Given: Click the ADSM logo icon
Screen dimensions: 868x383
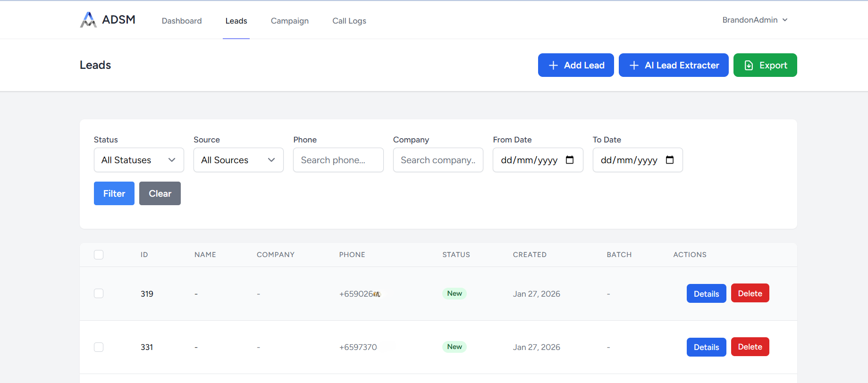Looking at the screenshot, I should click(x=88, y=20).
